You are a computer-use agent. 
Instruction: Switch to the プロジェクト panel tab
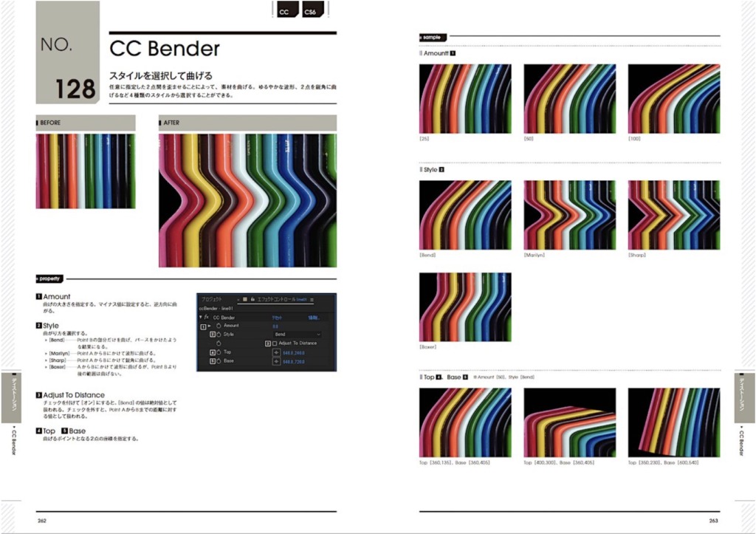[212, 300]
